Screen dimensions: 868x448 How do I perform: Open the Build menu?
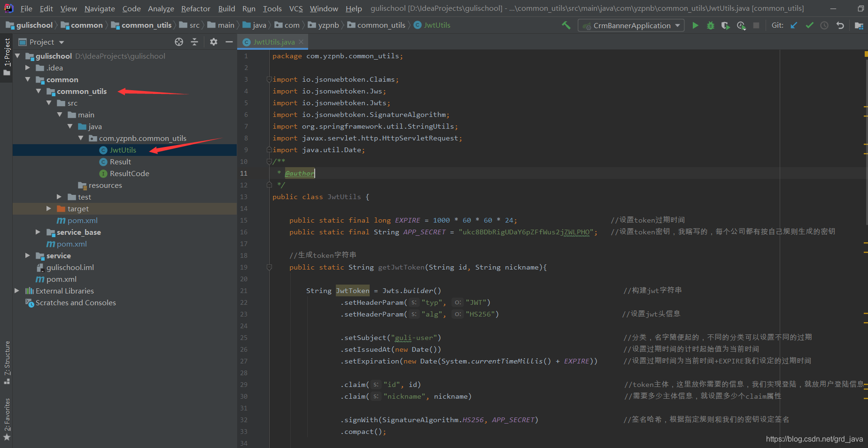click(x=226, y=8)
